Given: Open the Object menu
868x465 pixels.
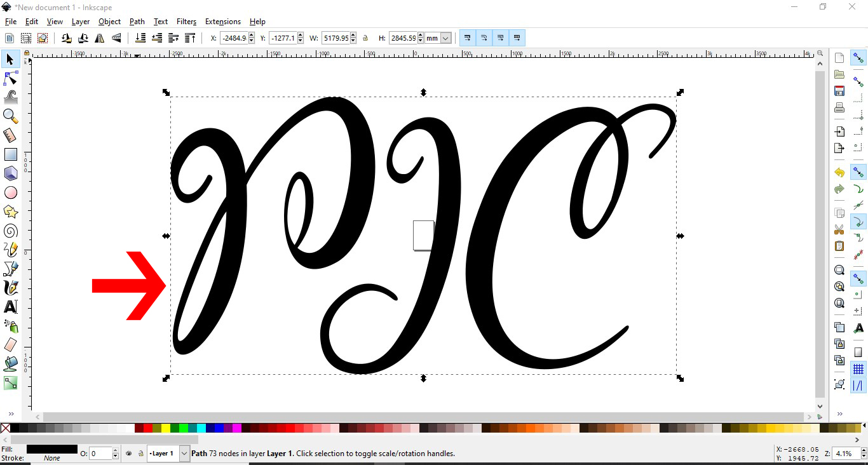Looking at the screenshot, I should (x=109, y=22).
